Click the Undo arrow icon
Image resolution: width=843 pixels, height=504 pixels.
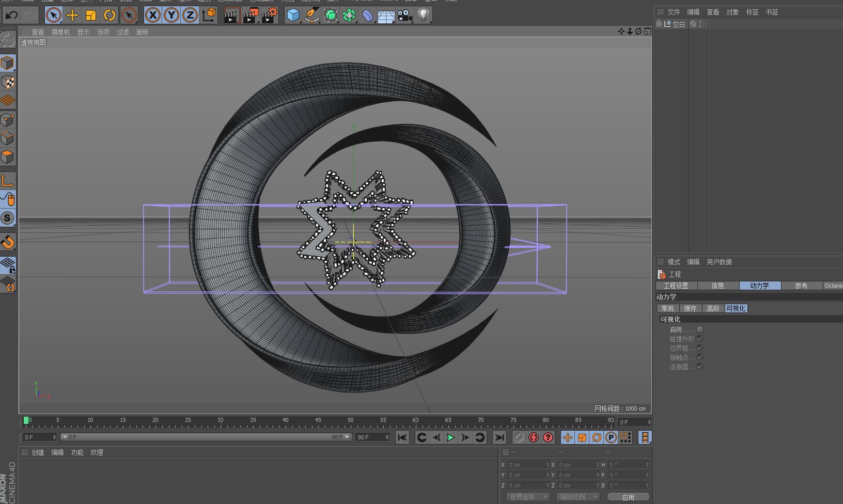(x=11, y=15)
